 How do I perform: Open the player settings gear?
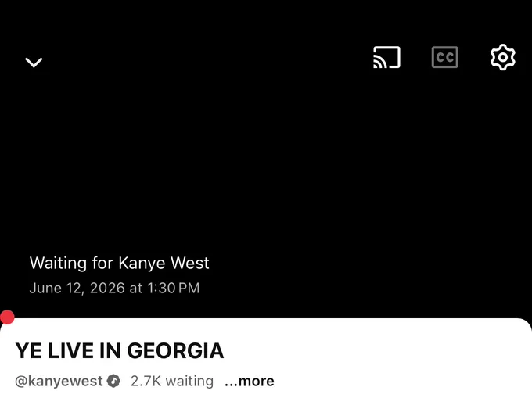(503, 57)
